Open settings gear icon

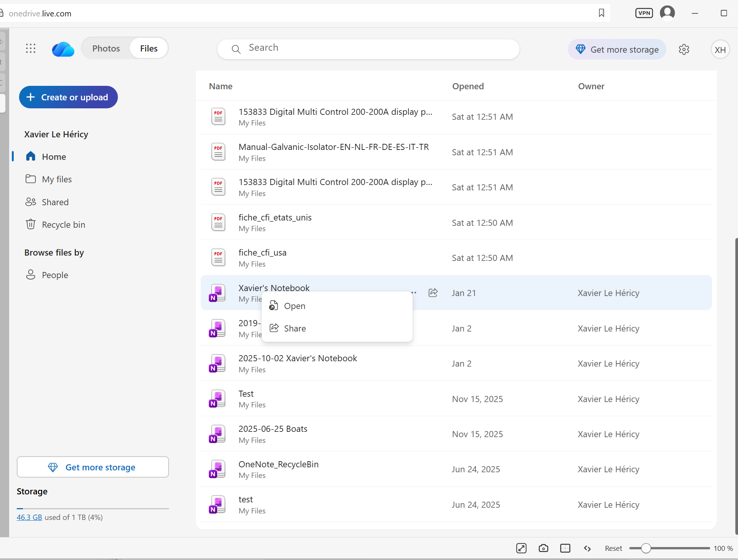(684, 50)
